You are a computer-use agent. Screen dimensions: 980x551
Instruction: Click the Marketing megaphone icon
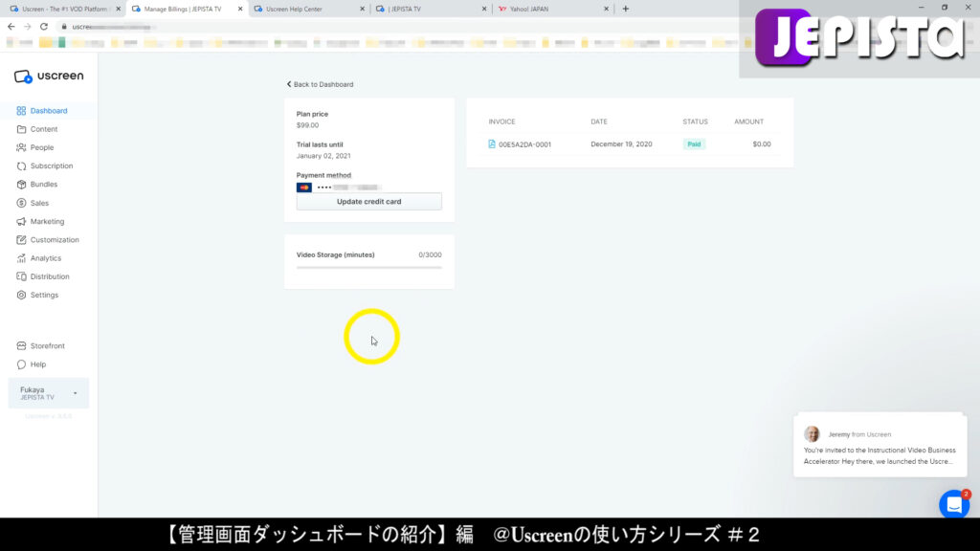21,221
